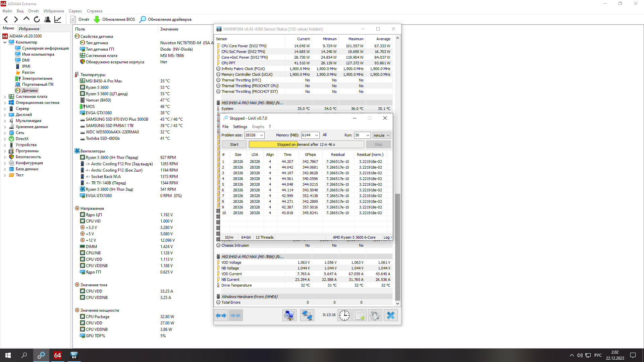
Task: Click the AIDA64 graph chart toolbar icon
Action: [x=58, y=19]
